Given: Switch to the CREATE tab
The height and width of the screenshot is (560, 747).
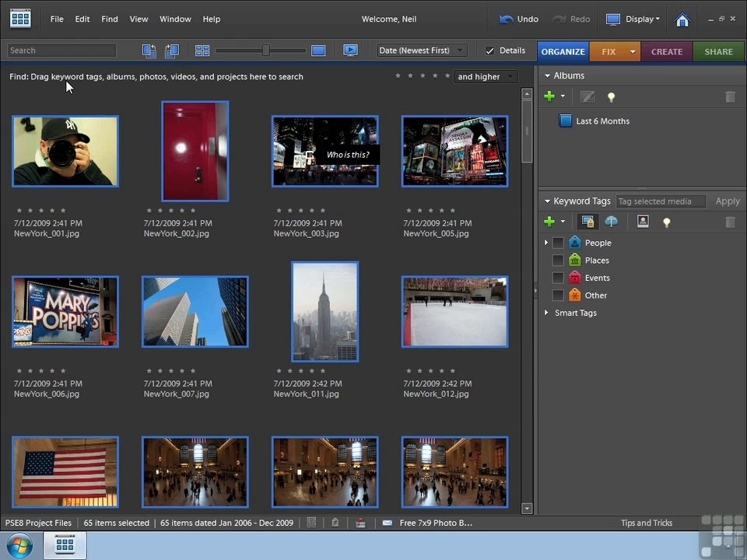Looking at the screenshot, I should (667, 51).
